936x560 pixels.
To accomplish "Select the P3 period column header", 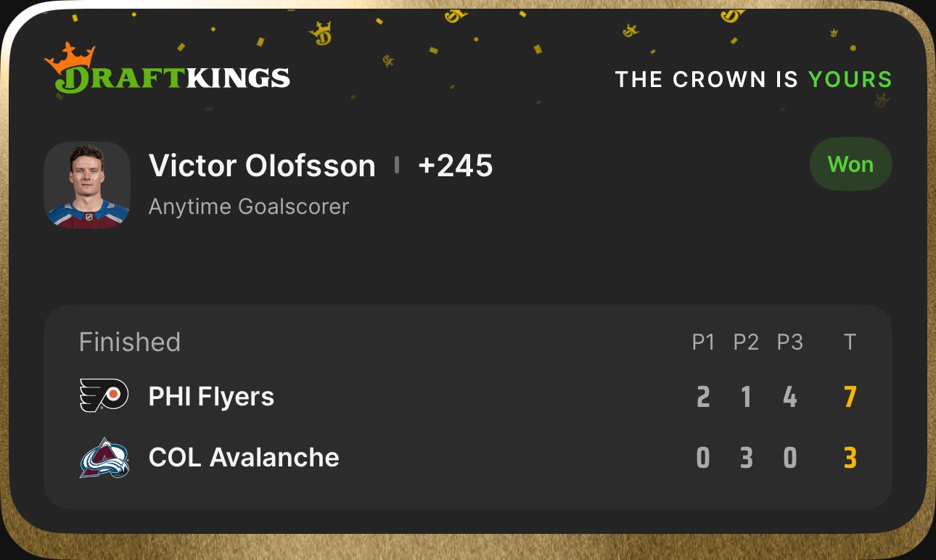I will point(790,342).
